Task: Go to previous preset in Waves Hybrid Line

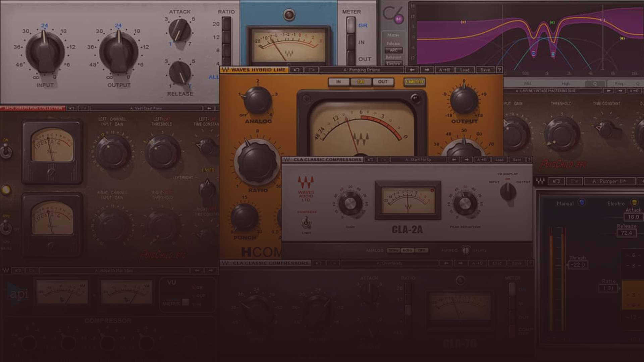Action: (412, 70)
